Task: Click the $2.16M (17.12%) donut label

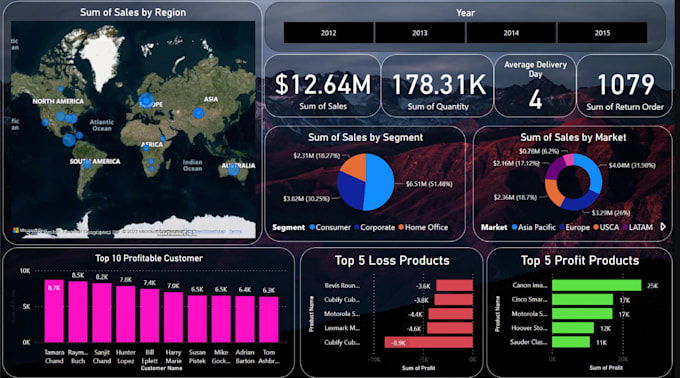Action: [516, 163]
